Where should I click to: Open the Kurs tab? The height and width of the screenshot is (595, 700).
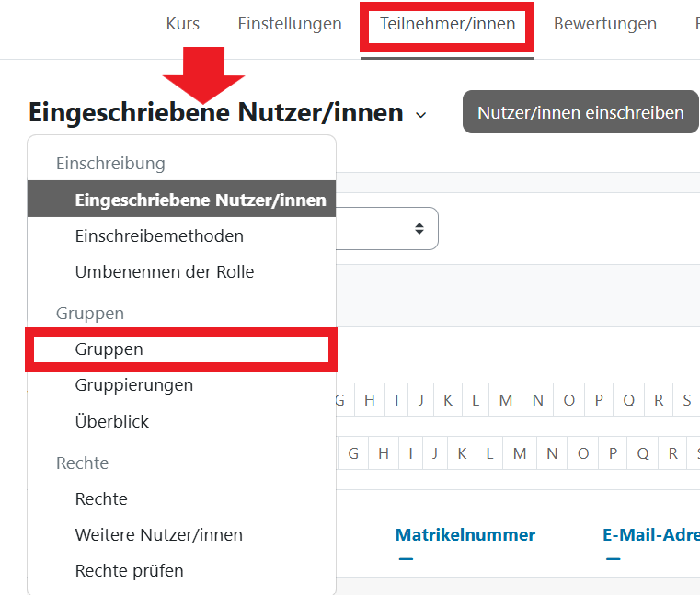(183, 24)
